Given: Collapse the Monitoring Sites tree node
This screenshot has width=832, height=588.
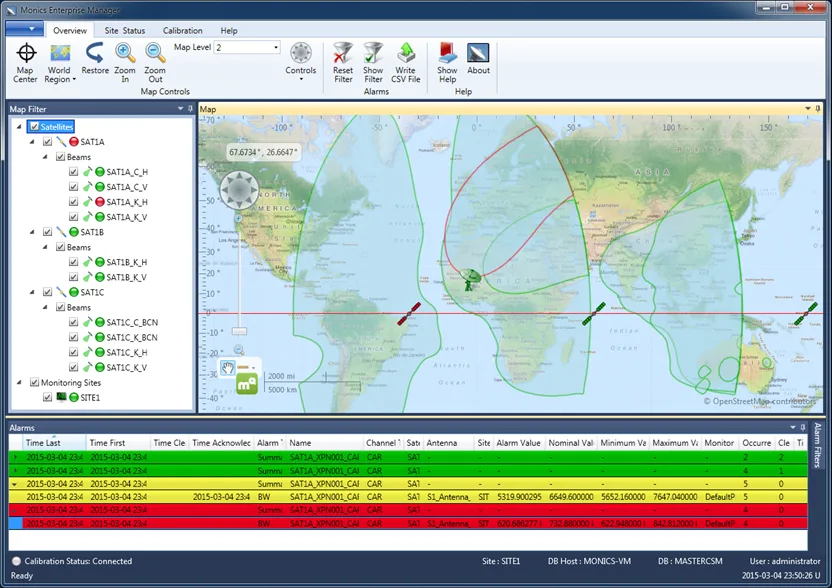Looking at the screenshot, I should 19,382.
